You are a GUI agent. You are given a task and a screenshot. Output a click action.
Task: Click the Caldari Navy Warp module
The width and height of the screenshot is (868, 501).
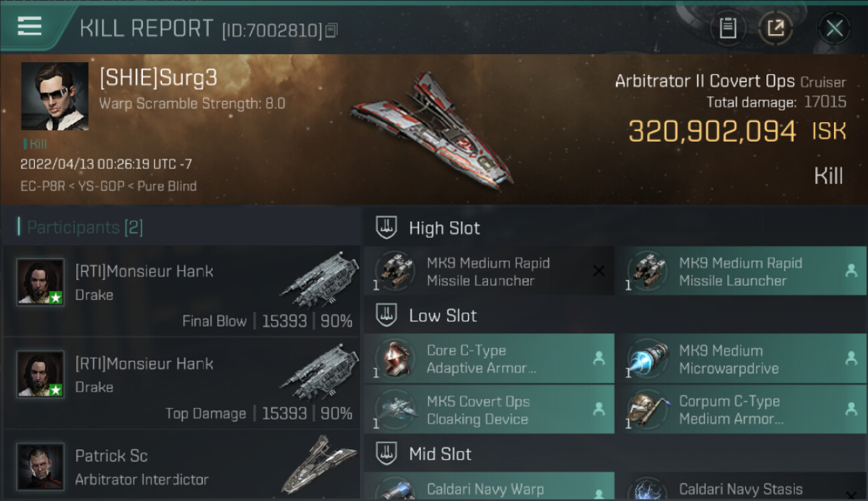pos(489,487)
